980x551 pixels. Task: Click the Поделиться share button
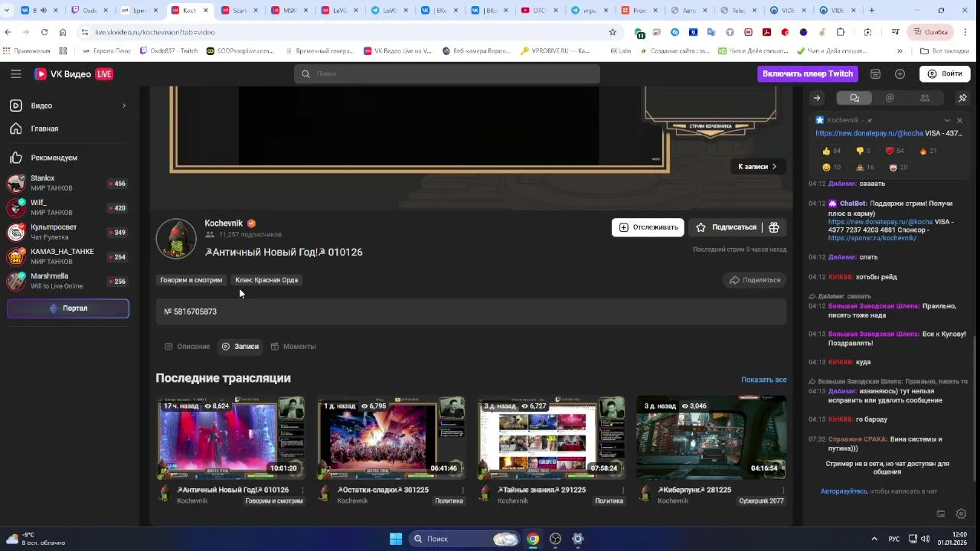coord(755,280)
